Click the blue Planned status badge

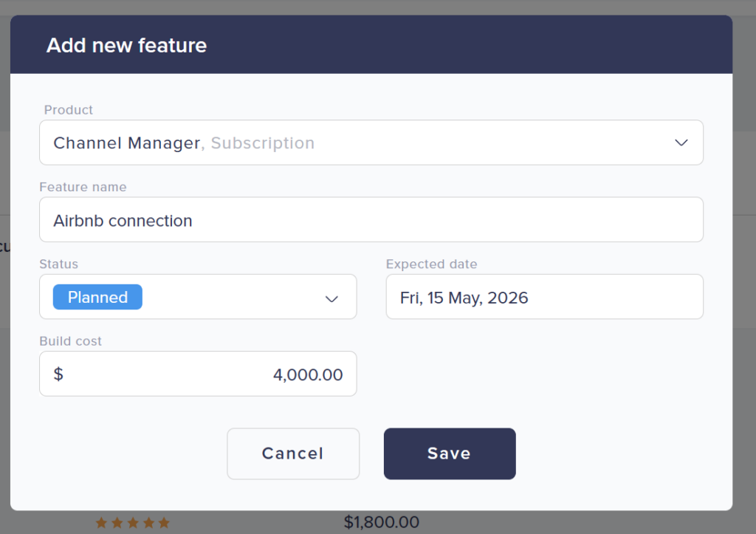97,297
